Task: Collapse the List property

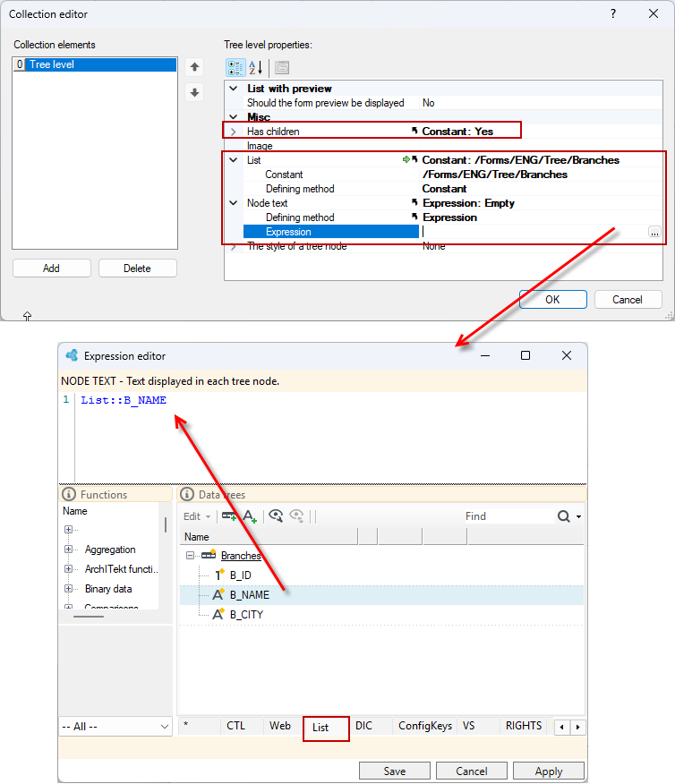Action: (x=234, y=160)
